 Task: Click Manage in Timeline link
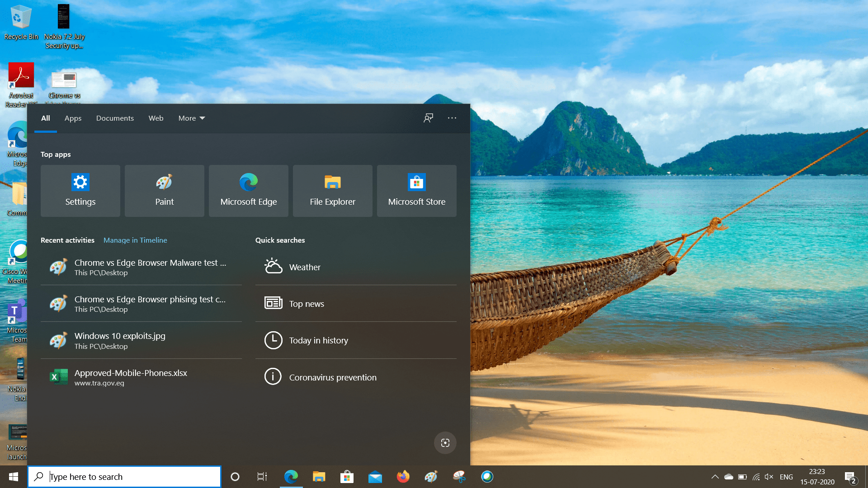(135, 240)
